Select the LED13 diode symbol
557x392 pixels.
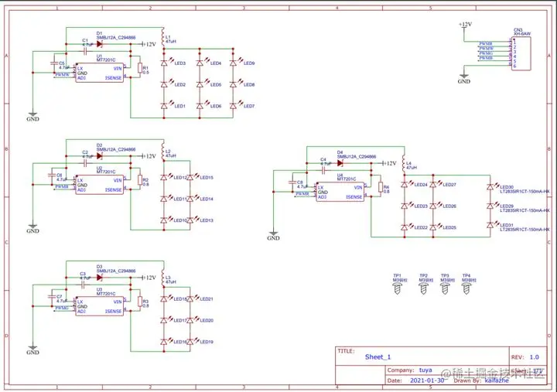190,220
